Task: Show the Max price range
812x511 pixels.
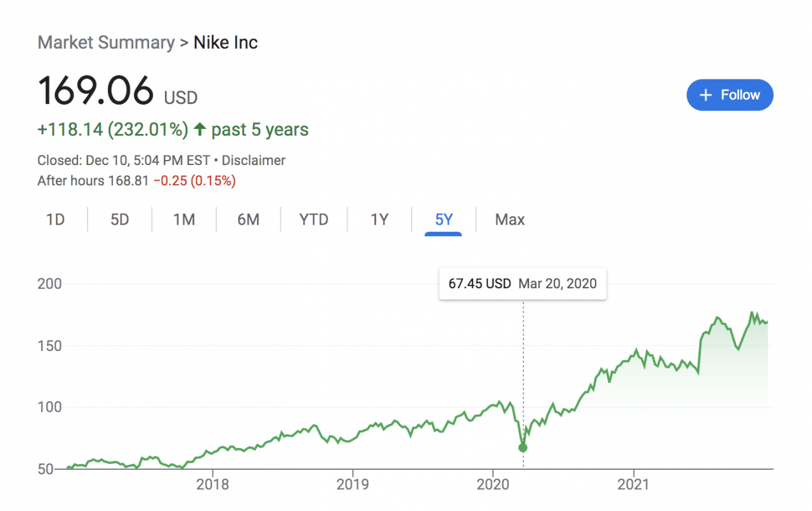Action: click(510, 220)
